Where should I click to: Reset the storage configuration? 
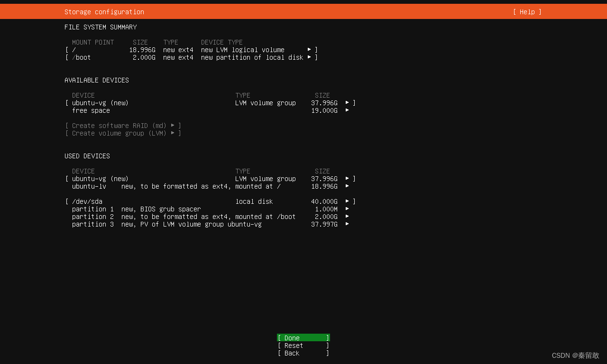coord(303,346)
